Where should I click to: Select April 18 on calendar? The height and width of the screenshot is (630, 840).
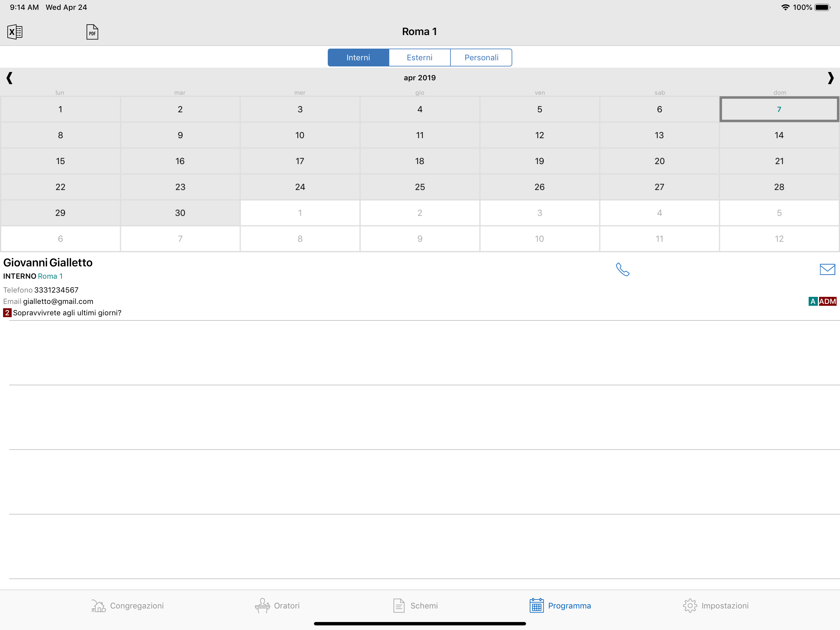(x=420, y=161)
